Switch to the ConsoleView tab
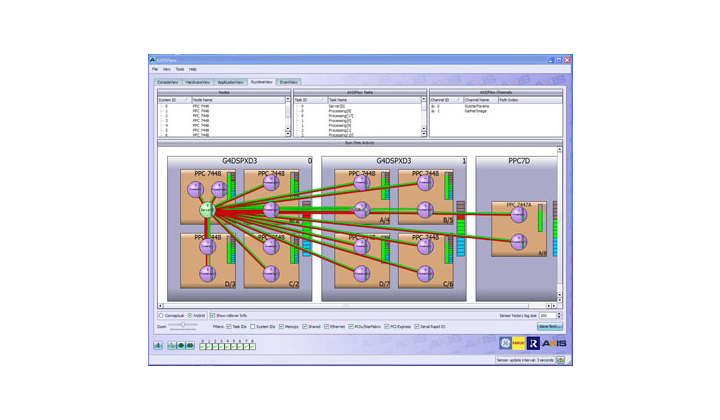The height and width of the screenshot is (420, 720). click(x=168, y=82)
